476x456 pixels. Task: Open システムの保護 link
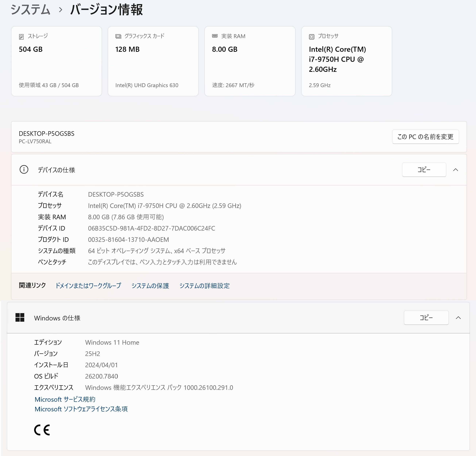tap(150, 286)
